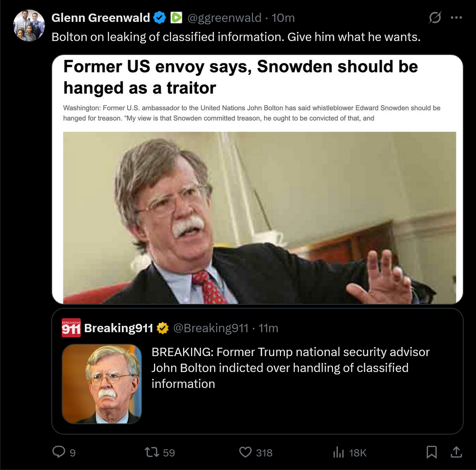Open the quoted Bolton thumbnail photo
This screenshot has width=476, height=470.
(102, 384)
